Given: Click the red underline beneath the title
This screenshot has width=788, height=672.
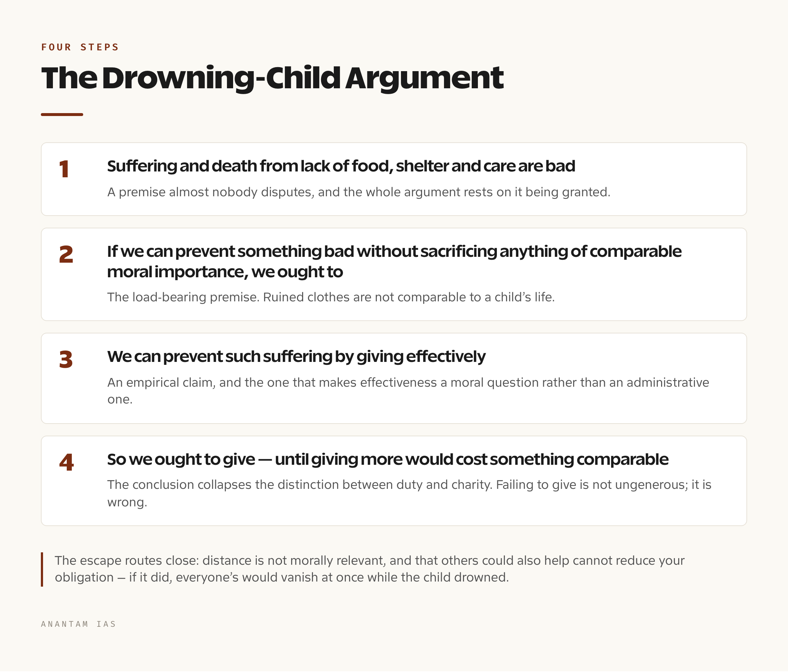Looking at the screenshot, I should coord(62,115).
